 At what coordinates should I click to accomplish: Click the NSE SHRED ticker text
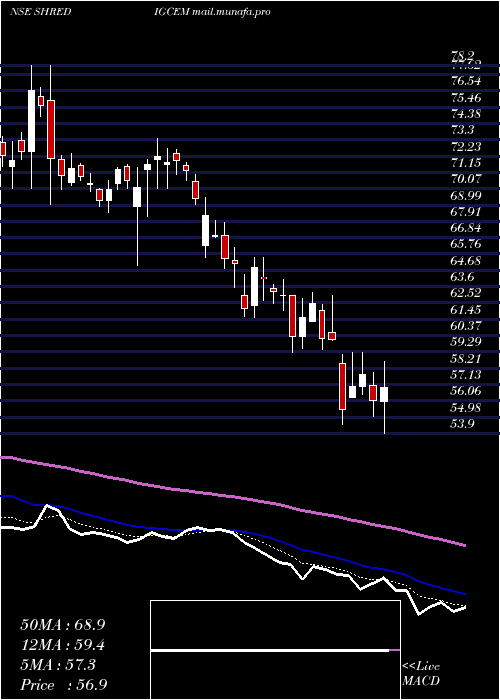pos(40,12)
